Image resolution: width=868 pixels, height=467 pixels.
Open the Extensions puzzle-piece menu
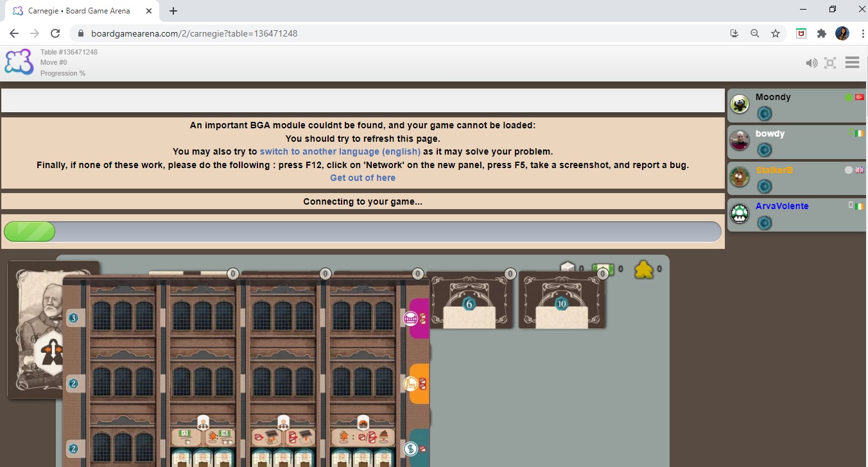point(821,33)
